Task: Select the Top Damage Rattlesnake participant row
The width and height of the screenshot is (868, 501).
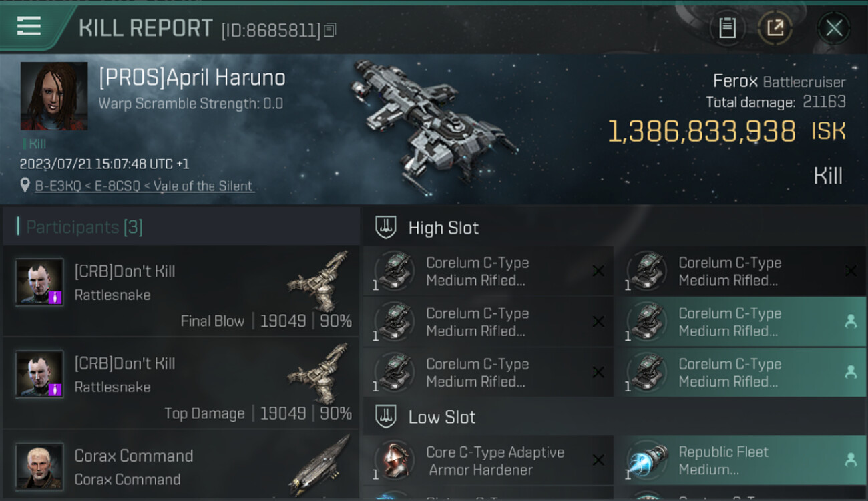Action: [x=182, y=384]
